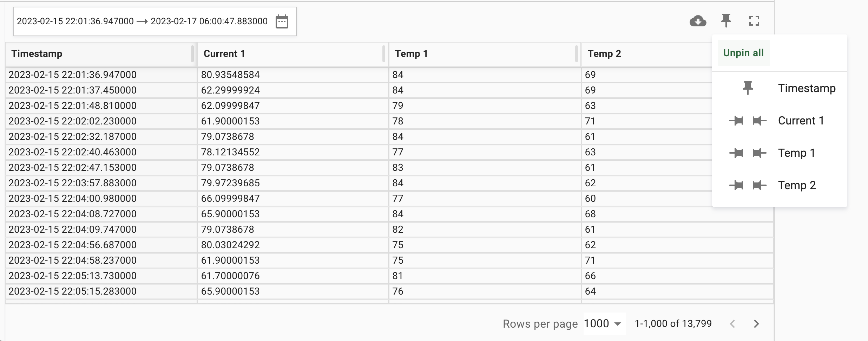Screen dimensions: 868x341
Task: Open the Rows per page dropdown
Action: coord(603,324)
